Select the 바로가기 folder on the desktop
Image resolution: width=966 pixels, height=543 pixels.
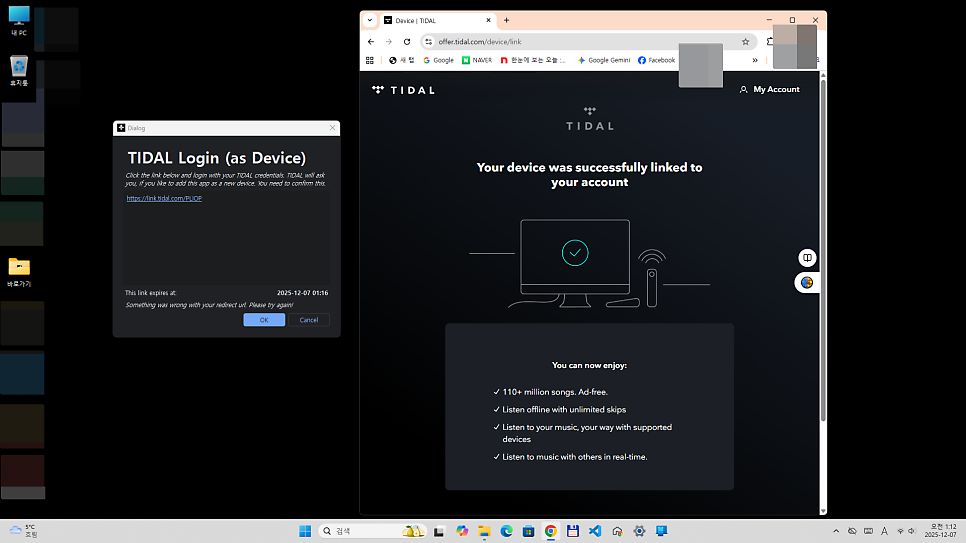pyautogui.click(x=19, y=272)
